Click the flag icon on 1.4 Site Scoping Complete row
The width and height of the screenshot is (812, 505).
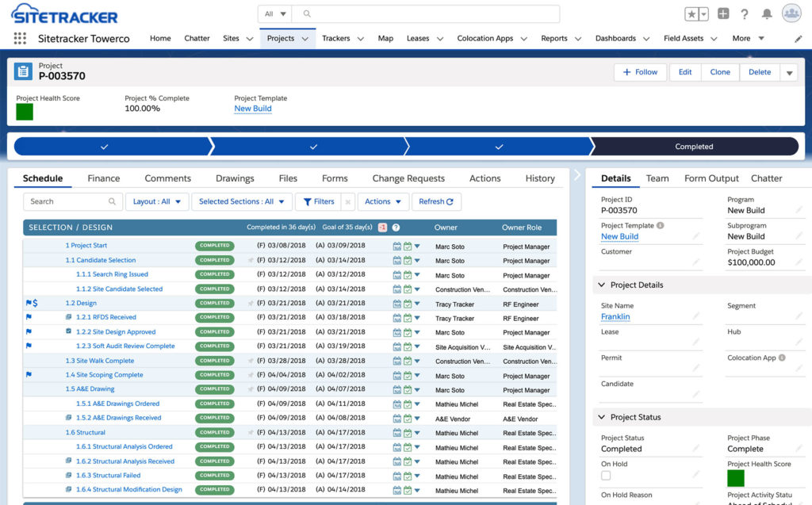point(29,374)
